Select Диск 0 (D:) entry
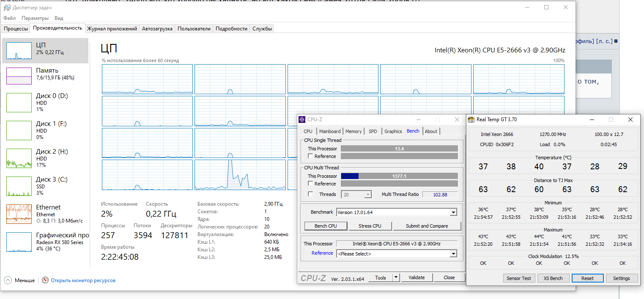 [46, 103]
